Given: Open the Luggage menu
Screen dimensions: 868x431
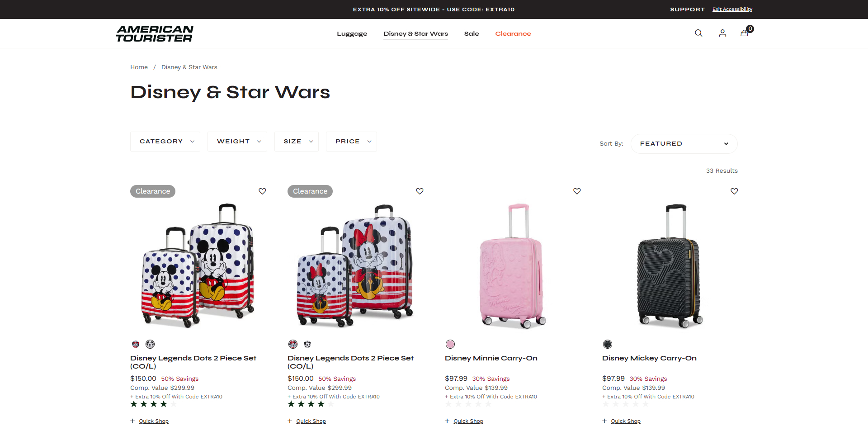Looking at the screenshot, I should [352, 33].
